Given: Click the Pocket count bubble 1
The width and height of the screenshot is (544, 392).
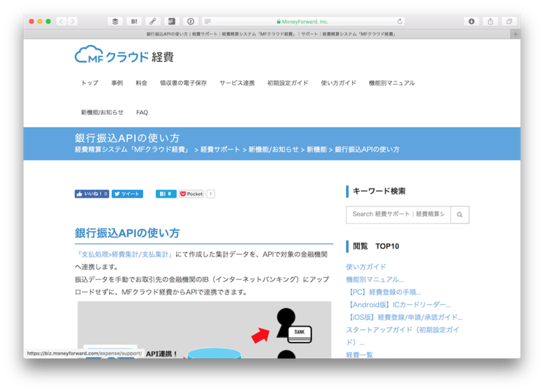Looking at the screenshot, I should pos(211,194).
